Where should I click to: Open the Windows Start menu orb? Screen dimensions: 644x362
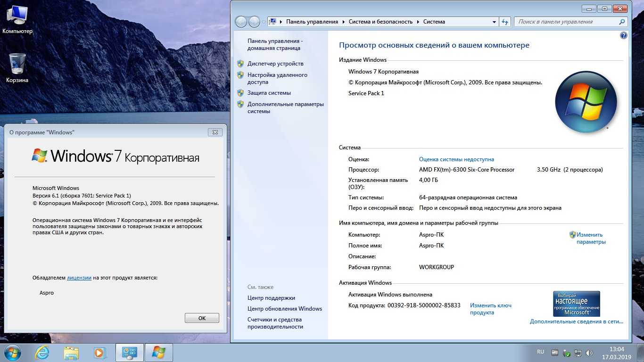tap(13, 353)
